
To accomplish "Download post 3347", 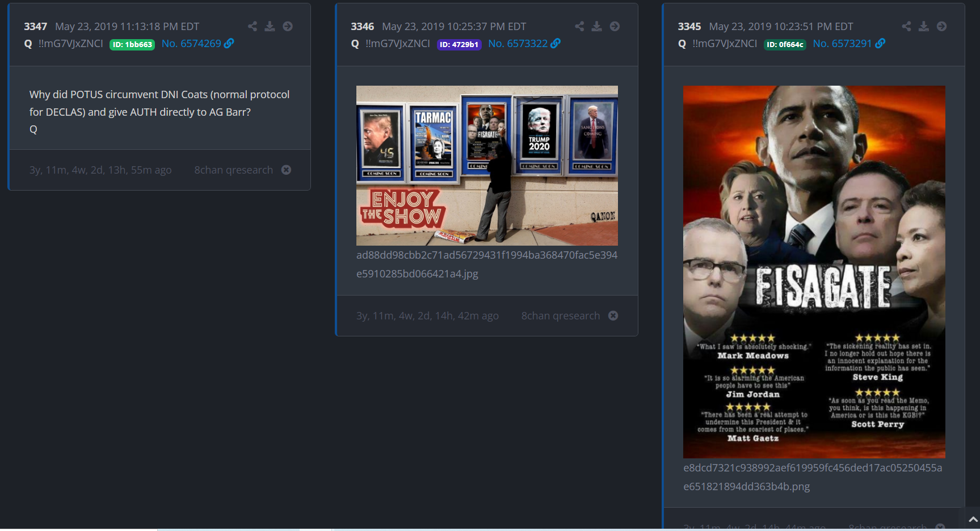I will [x=270, y=26].
